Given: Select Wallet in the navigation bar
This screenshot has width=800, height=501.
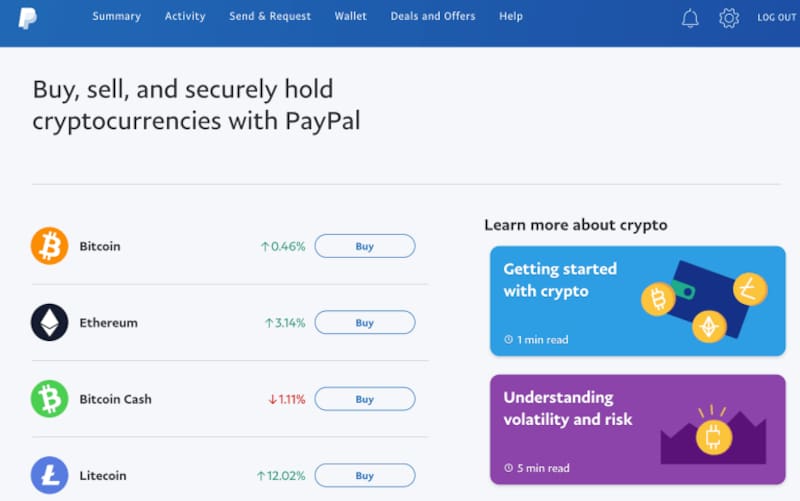Looking at the screenshot, I should pos(350,17).
